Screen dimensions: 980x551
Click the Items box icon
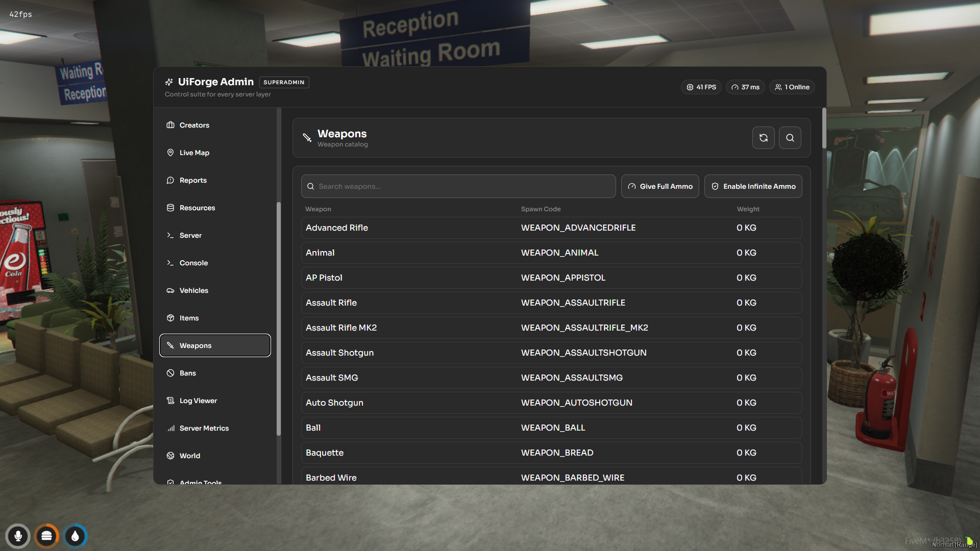pyautogui.click(x=170, y=318)
